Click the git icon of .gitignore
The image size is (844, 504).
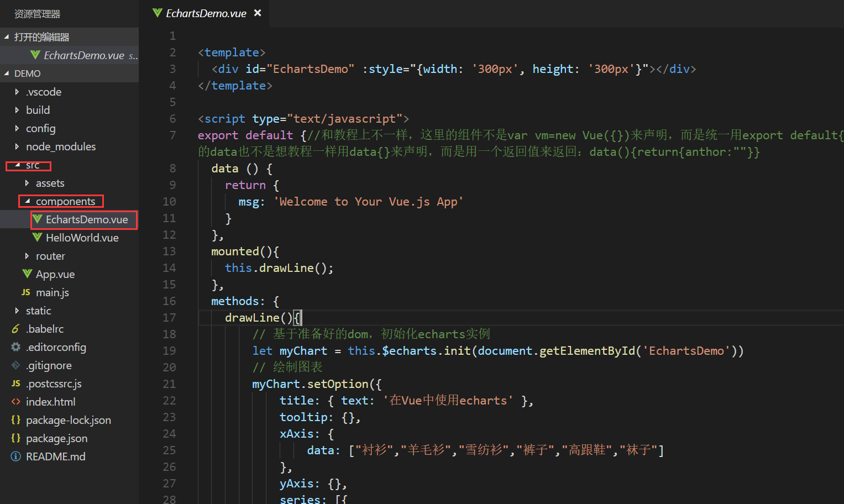click(x=16, y=365)
